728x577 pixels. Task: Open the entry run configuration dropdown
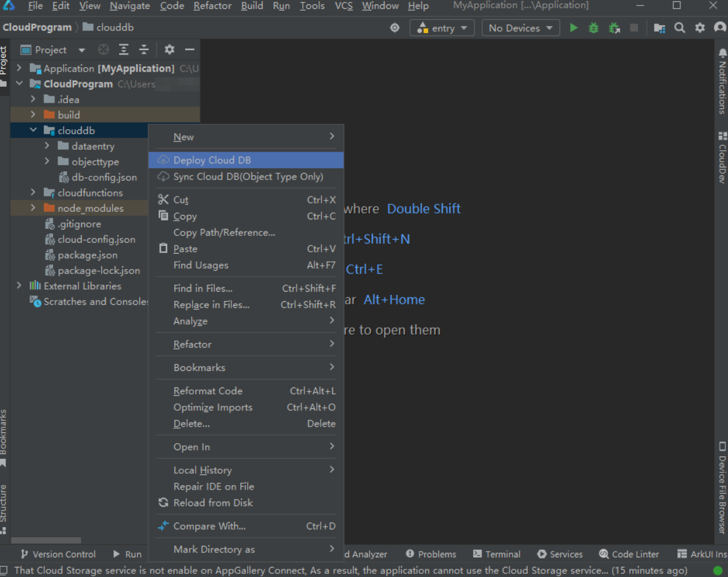tap(442, 28)
